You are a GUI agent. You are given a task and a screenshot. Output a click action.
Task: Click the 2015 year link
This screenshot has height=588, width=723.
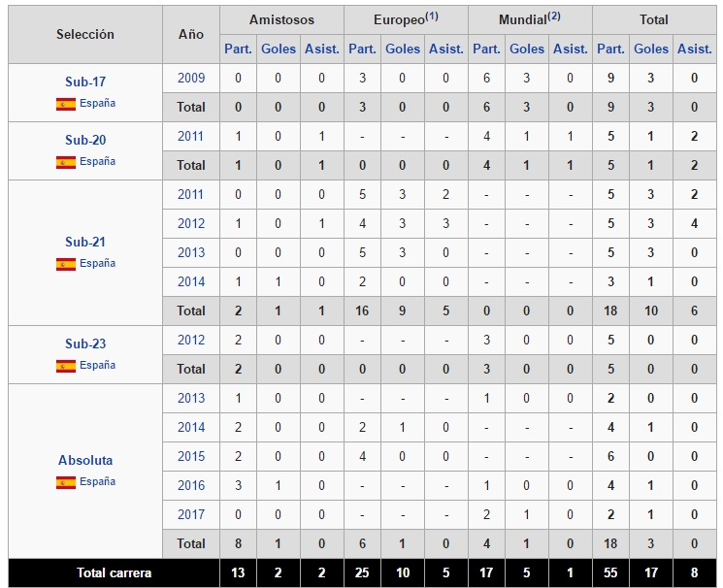click(x=191, y=456)
